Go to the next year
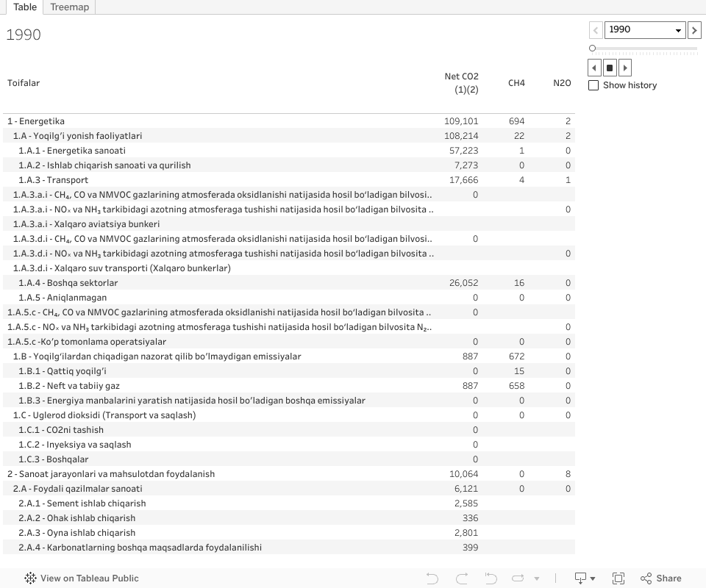 [693, 30]
